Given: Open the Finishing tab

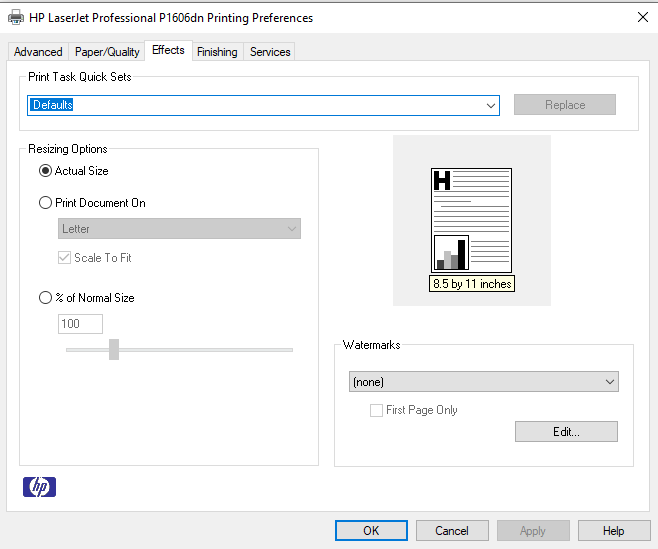Looking at the screenshot, I should (x=217, y=52).
